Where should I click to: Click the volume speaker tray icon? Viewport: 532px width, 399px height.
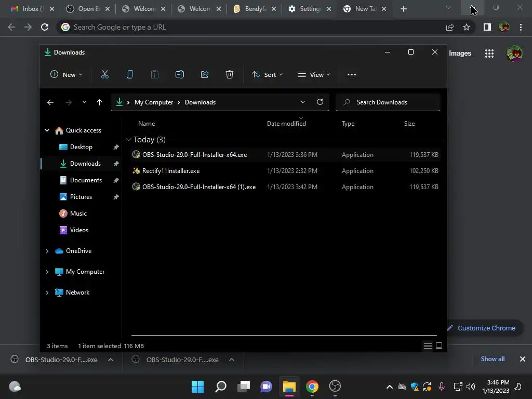[x=471, y=387]
